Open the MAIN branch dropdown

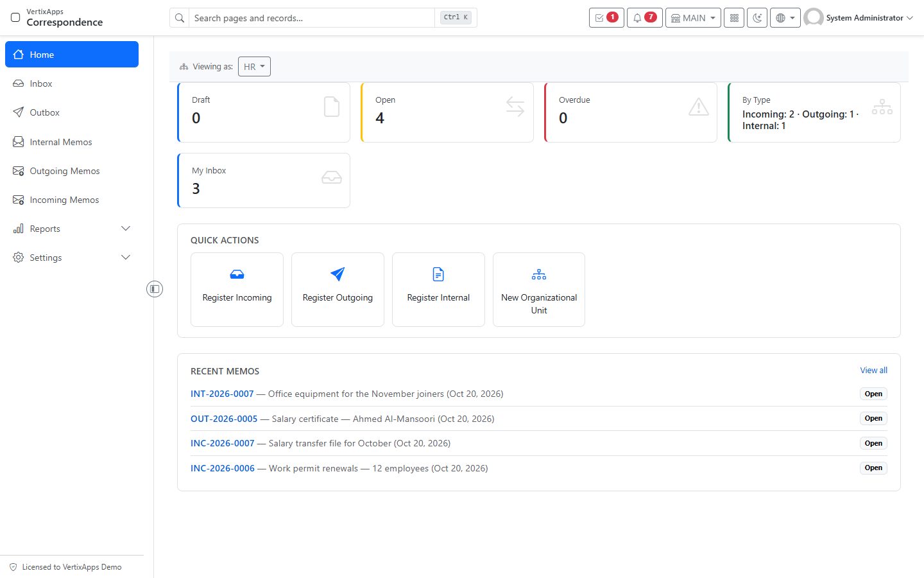pyautogui.click(x=693, y=18)
